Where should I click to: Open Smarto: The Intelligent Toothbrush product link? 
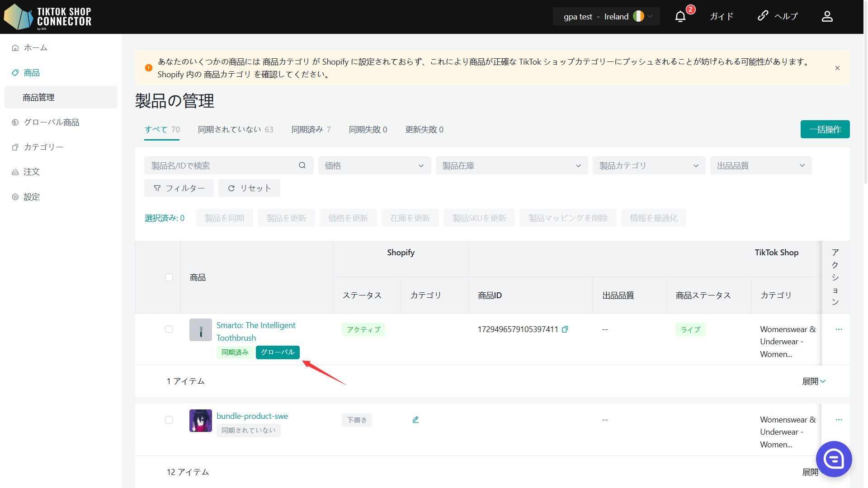[x=256, y=331]
